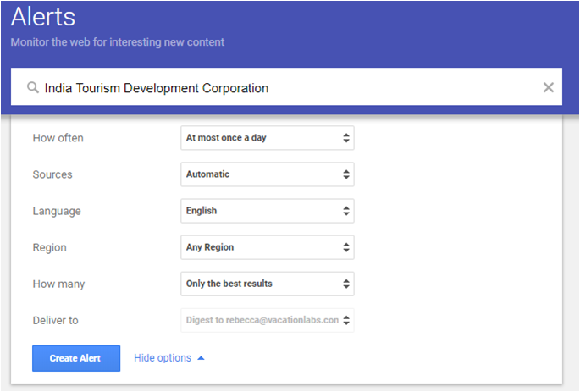Viewport: 580px width, 392px height.
Task: Click the triangle caret next to Hide options
Action: pyautogui.click(x=201, y=358)
